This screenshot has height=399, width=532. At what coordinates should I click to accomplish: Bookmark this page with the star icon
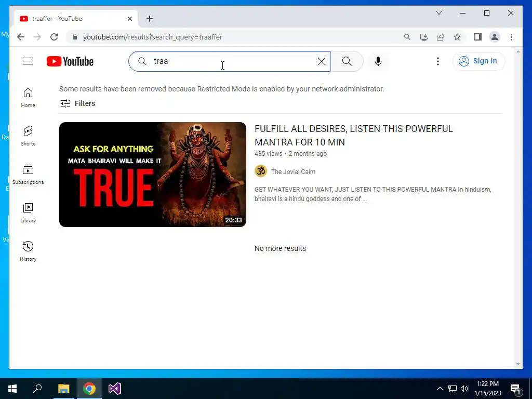coord(457,37)
